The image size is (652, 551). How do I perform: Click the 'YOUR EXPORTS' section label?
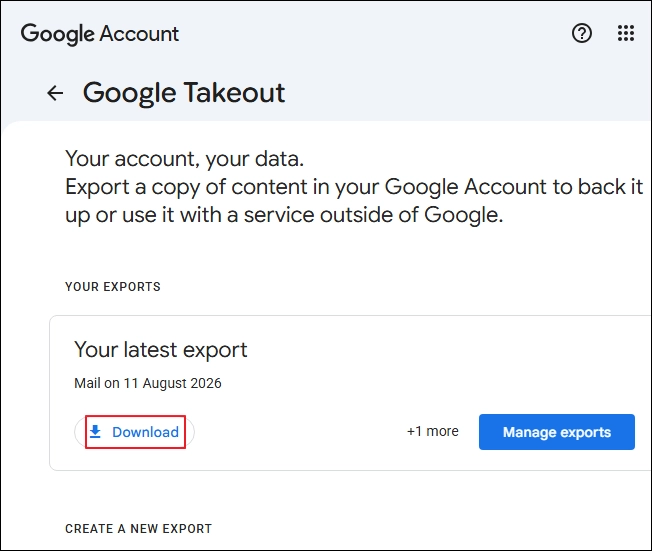[113, 287]
